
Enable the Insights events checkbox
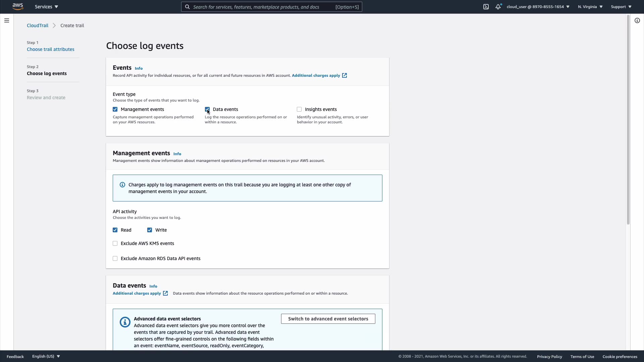pyautogui.click(x=299, y=109)
